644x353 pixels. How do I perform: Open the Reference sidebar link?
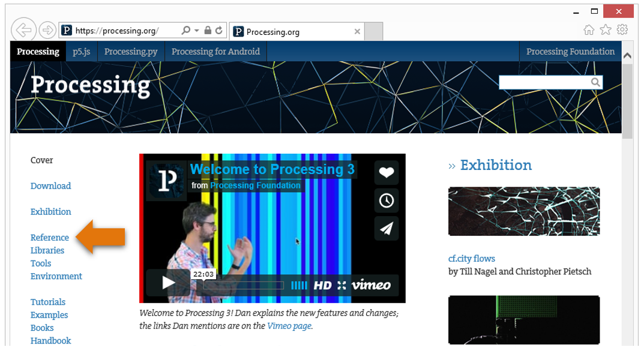50,238
